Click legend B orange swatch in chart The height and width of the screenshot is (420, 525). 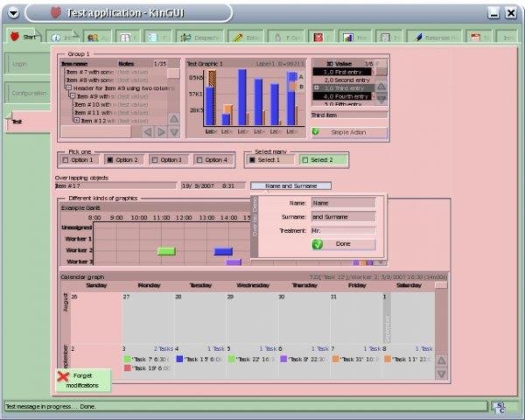pyautogui.click(x=293, y=87)
